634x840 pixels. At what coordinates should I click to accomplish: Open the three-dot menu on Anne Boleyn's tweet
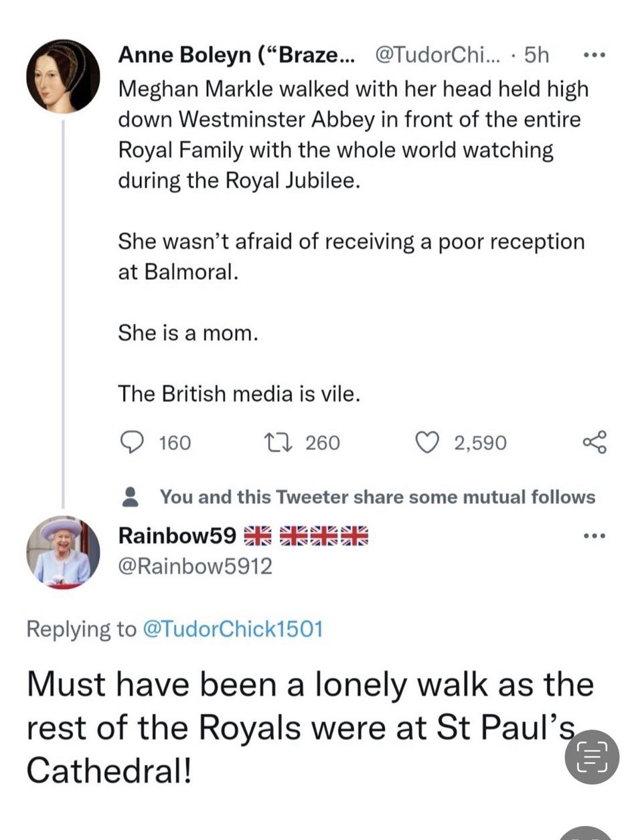(x=594, y=56)
